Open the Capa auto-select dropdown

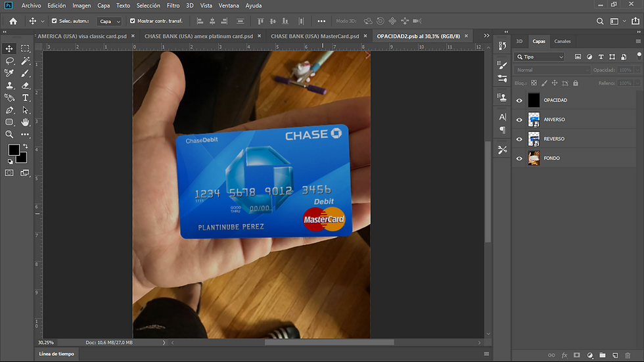(109, 21)
